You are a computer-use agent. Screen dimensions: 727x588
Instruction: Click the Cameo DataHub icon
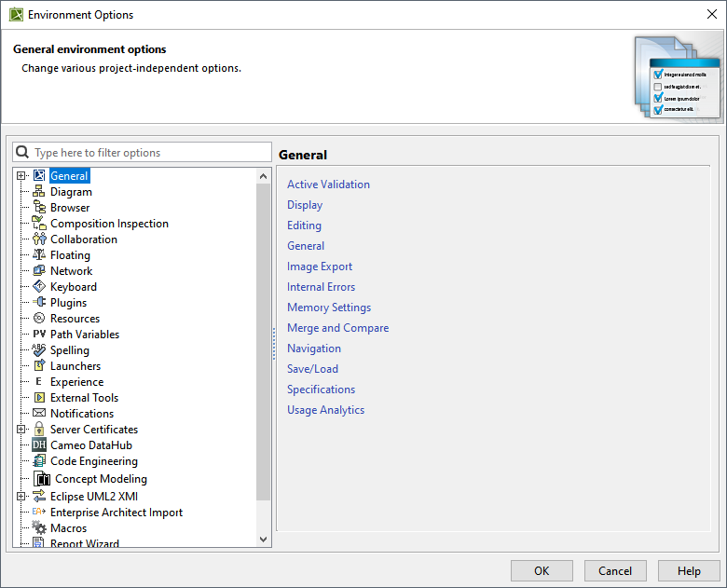pyautogui.click(x=39, y=445)
